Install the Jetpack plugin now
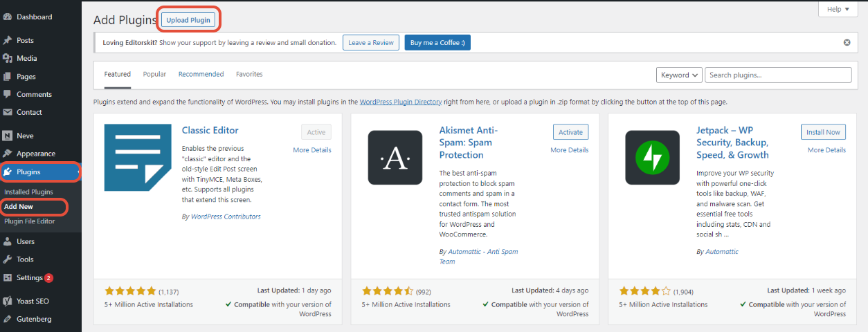This screenshot has height=332, width=868. click(824, 132)
